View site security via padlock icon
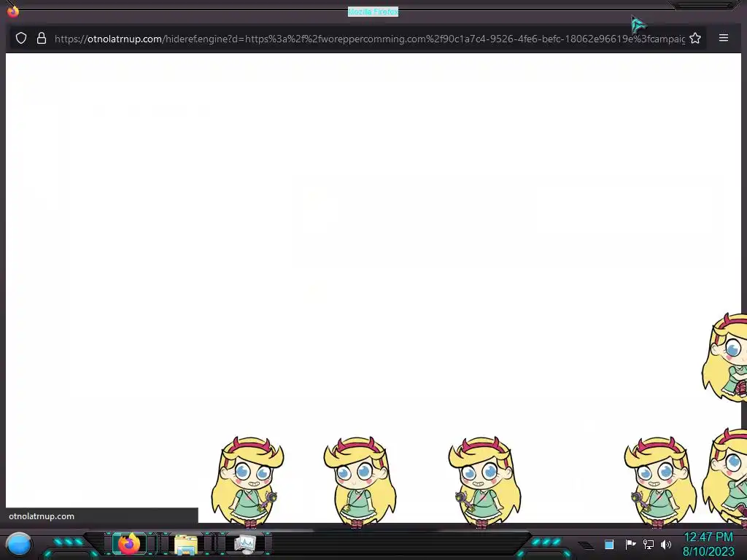 42,38
